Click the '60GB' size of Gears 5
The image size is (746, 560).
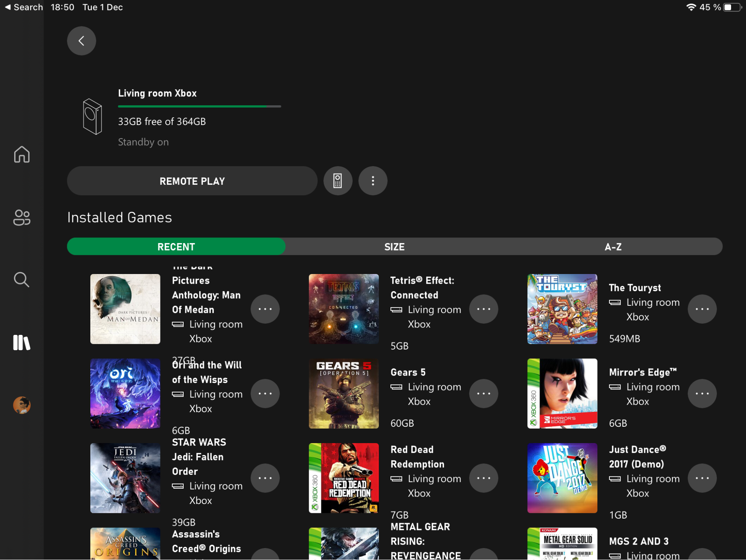pos(402,423)
